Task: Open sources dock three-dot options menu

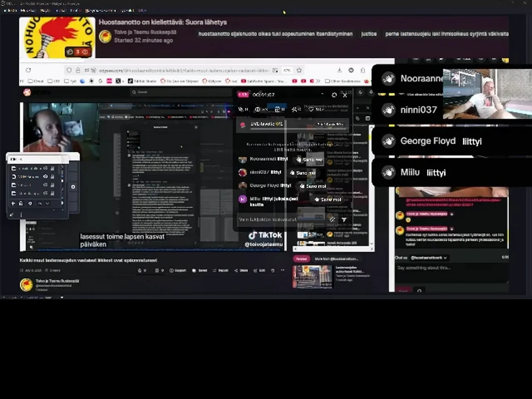Action: tap(21, 214)
